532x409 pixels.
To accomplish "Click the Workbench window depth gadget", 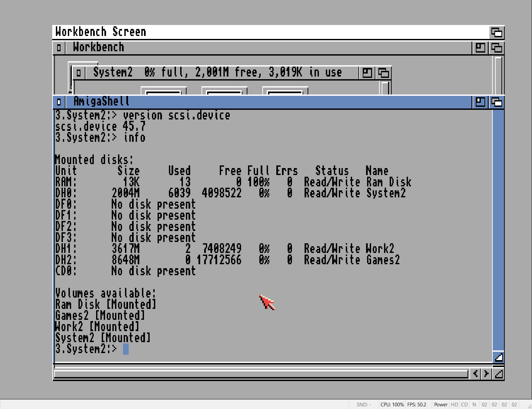I will point(497,48).
